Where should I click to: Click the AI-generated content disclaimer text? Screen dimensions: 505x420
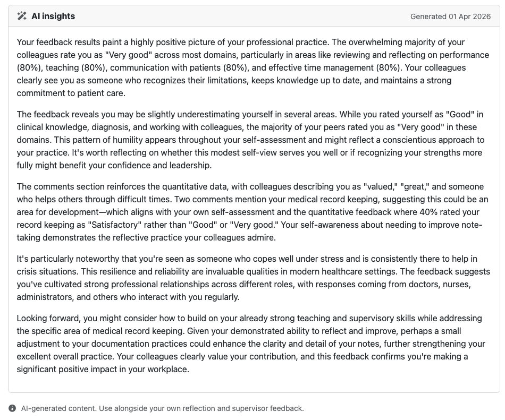[162, 408]
